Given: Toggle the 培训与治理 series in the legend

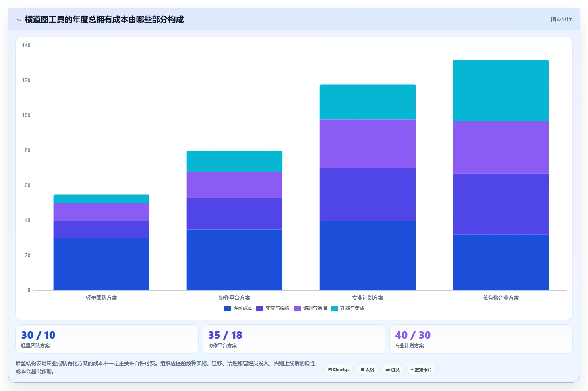Looking at the screenshot, I should pos(310,308).
